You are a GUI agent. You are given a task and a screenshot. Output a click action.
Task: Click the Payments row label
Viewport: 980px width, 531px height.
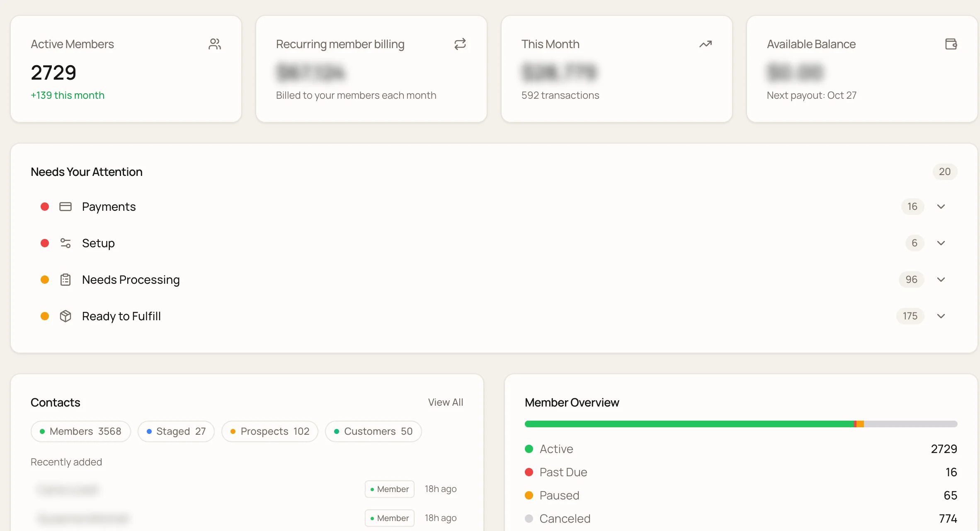[x=109, y=207]
